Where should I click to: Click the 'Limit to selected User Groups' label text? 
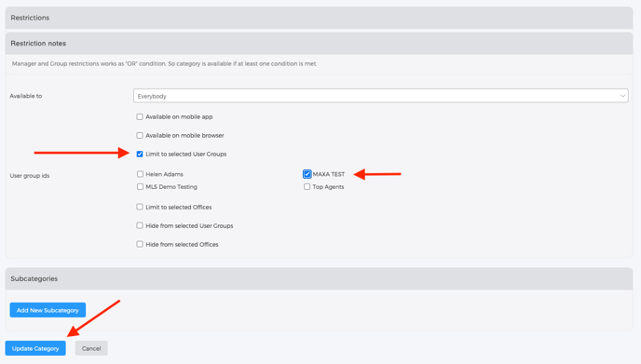(x=186, y=154)
